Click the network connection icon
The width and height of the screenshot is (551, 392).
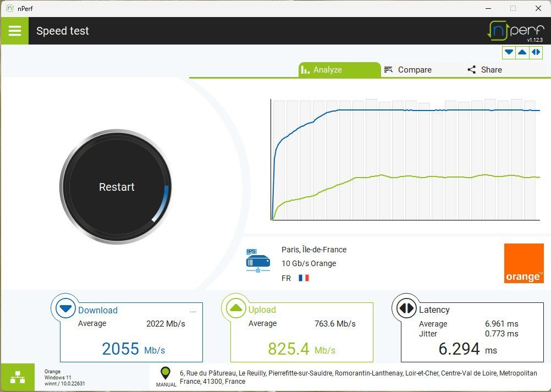(x=19, y=377)
